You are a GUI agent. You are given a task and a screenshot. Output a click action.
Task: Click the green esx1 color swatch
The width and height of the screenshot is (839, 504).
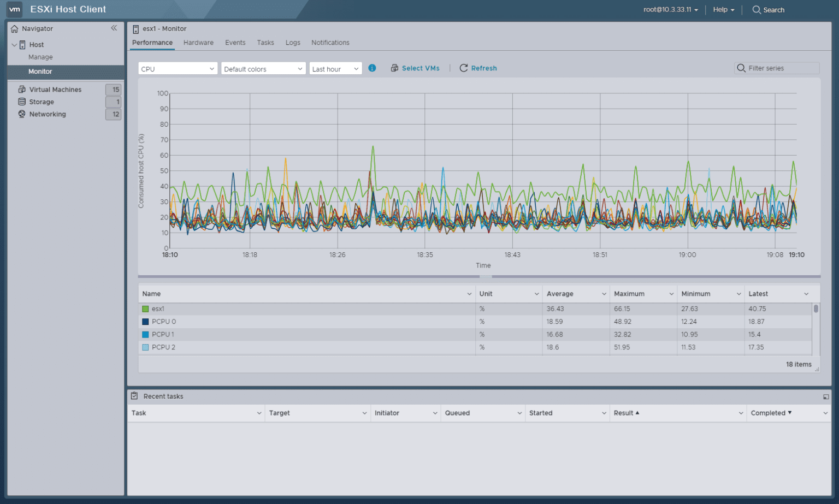point(145,309)
